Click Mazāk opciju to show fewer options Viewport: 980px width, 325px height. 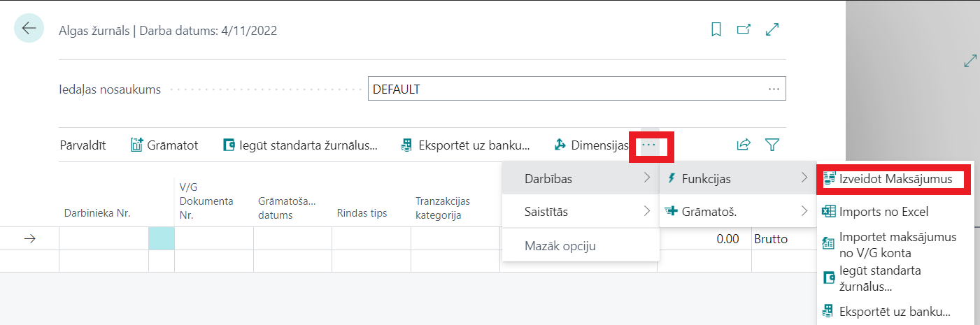[560, 245]
